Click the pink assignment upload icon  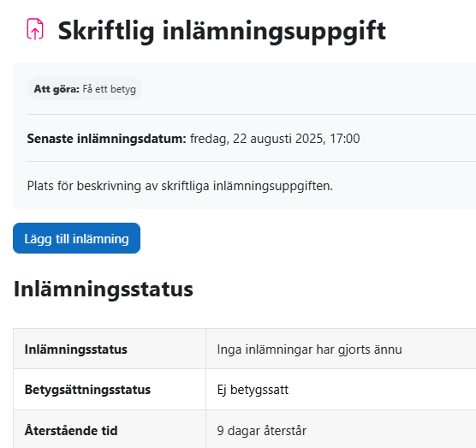coord(35,29)
